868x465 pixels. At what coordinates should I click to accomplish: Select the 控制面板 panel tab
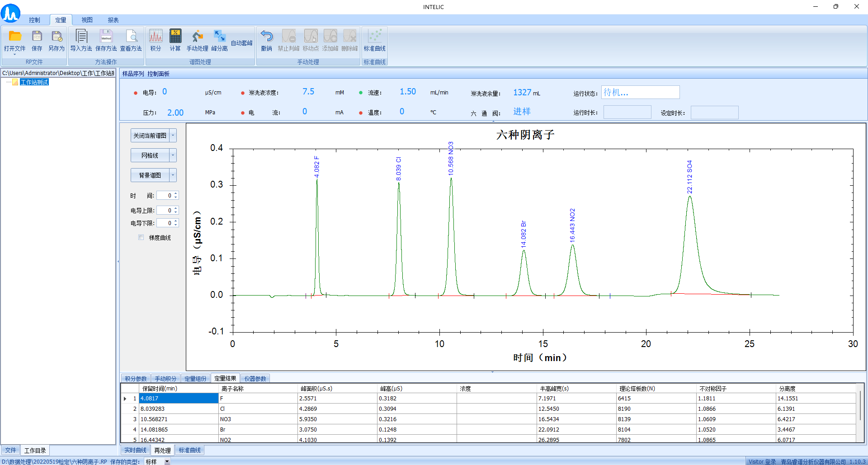click(x=158, y=74)
